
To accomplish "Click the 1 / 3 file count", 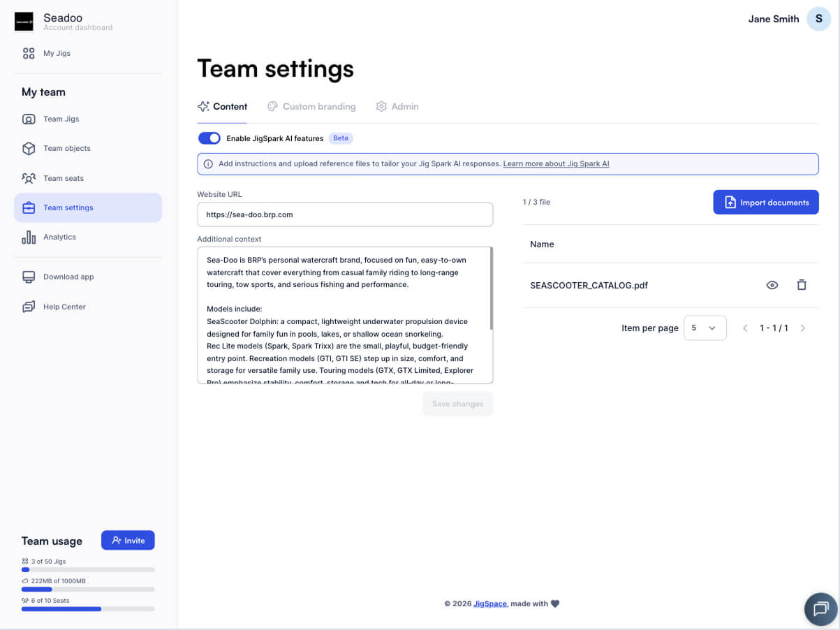I will click(536, 202).
